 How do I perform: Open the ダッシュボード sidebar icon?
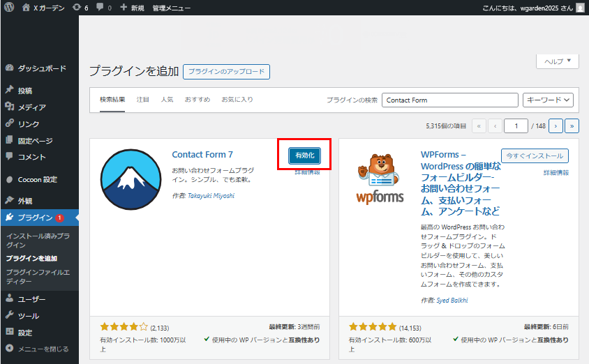tap(9, 68)
